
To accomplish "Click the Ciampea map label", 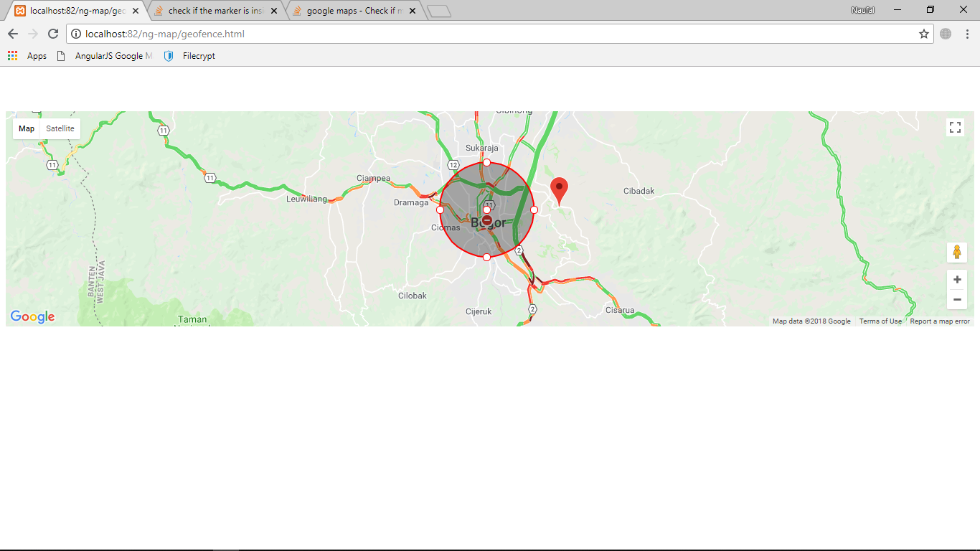I will tap(373, 178).
